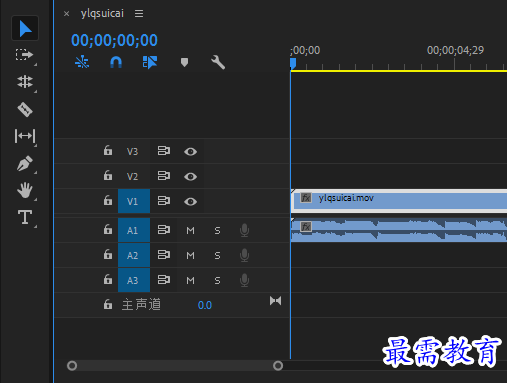Toggle A2 track targeting
Image resolution: width=507 pixels, height=383 pixels.
tap(134, 255)
